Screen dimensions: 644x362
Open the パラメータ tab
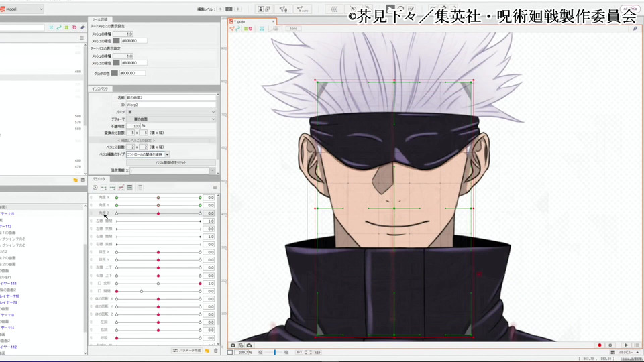[99, 179]
